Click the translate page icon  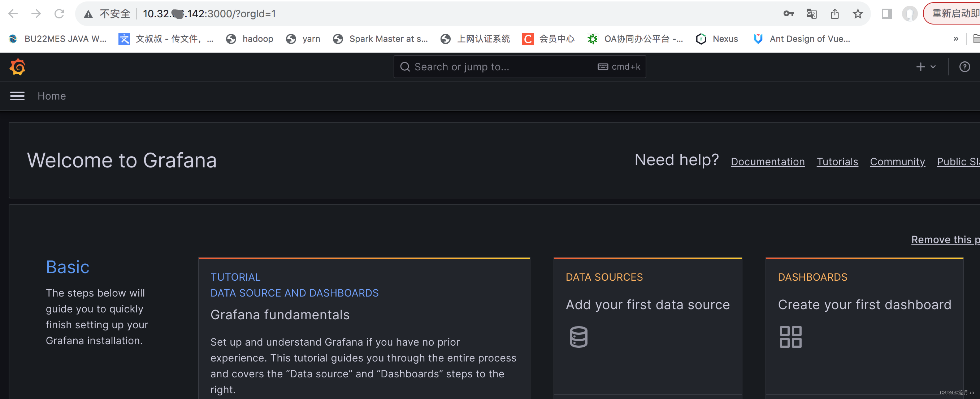coord(811,14)
